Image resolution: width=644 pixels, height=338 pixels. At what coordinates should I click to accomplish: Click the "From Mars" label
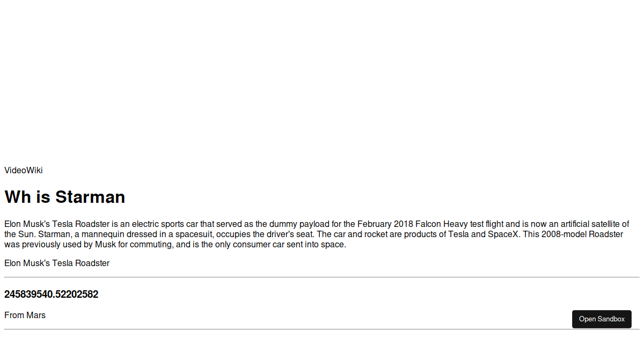point(25,315)
